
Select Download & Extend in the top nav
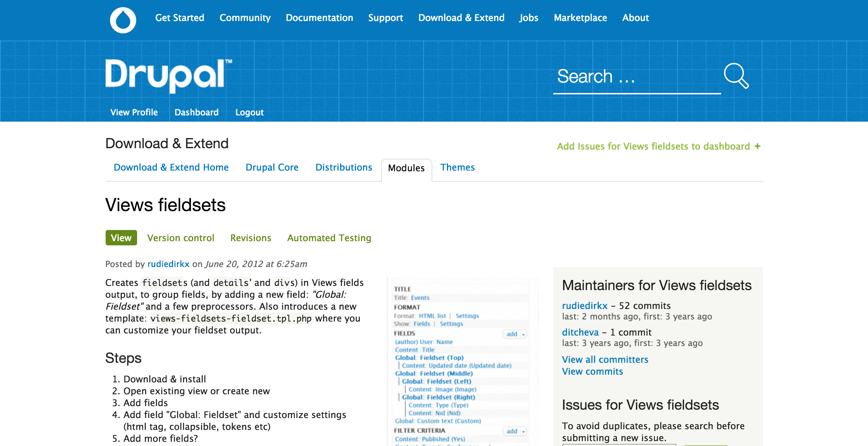(461, 18)
